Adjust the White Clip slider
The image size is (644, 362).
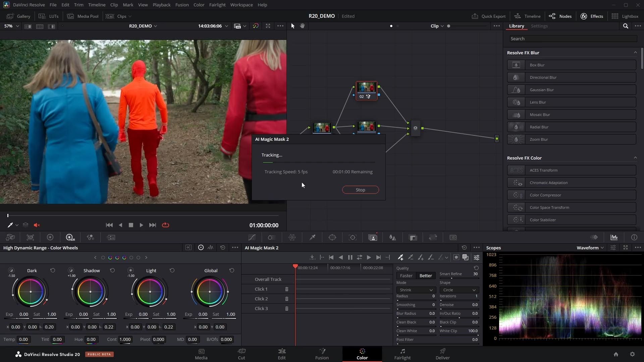459,335
